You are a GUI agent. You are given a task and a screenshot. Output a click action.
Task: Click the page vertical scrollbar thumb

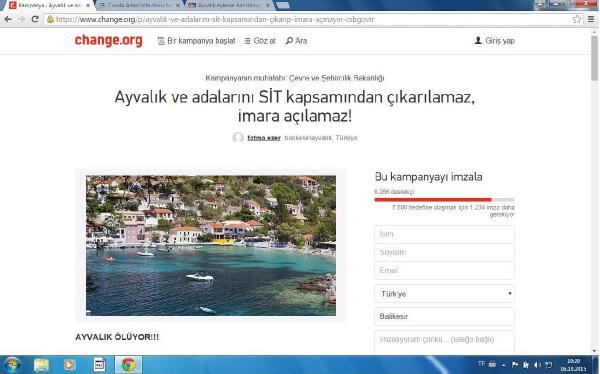point(594,57)
